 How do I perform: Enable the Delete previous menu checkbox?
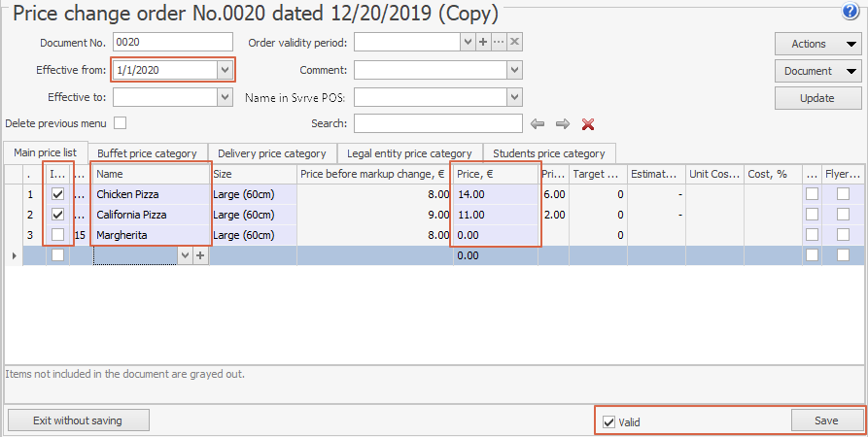click(121, 123)
